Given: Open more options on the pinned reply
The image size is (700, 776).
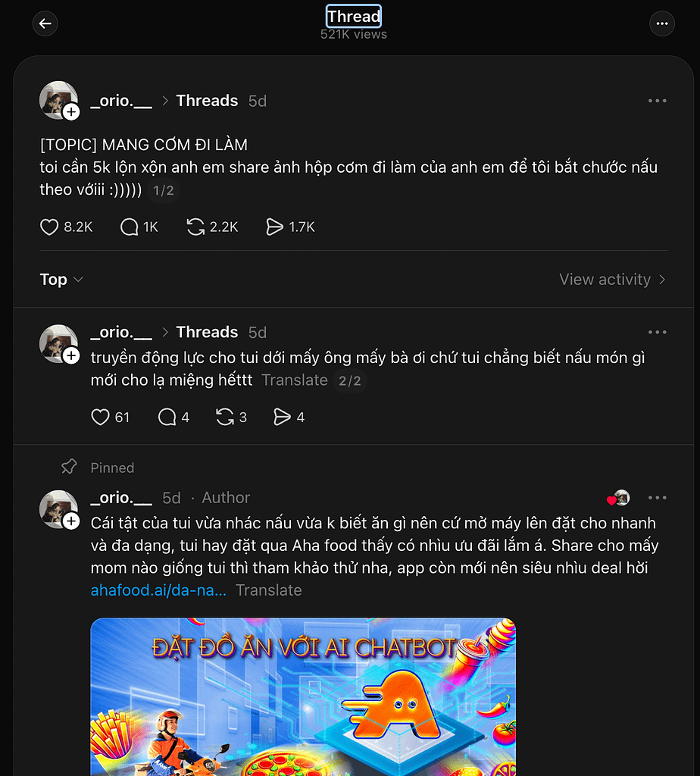Looking at the screenshot, I should [x=657, y=498].
